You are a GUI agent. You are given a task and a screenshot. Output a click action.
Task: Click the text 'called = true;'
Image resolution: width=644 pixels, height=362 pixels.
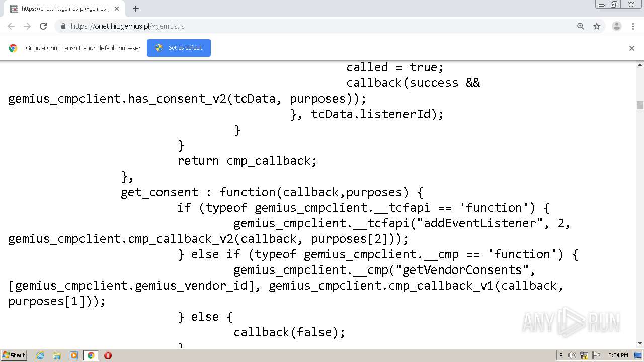(x=395, y=67)
